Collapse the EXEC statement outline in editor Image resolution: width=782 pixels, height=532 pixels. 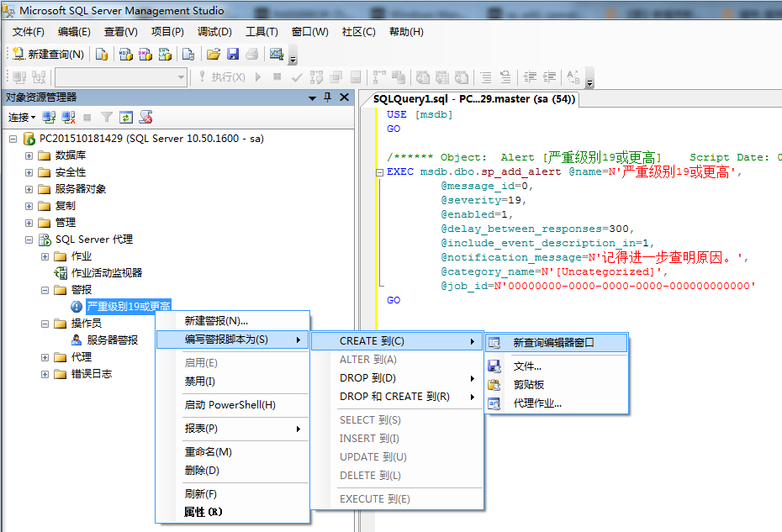point(379,172)
